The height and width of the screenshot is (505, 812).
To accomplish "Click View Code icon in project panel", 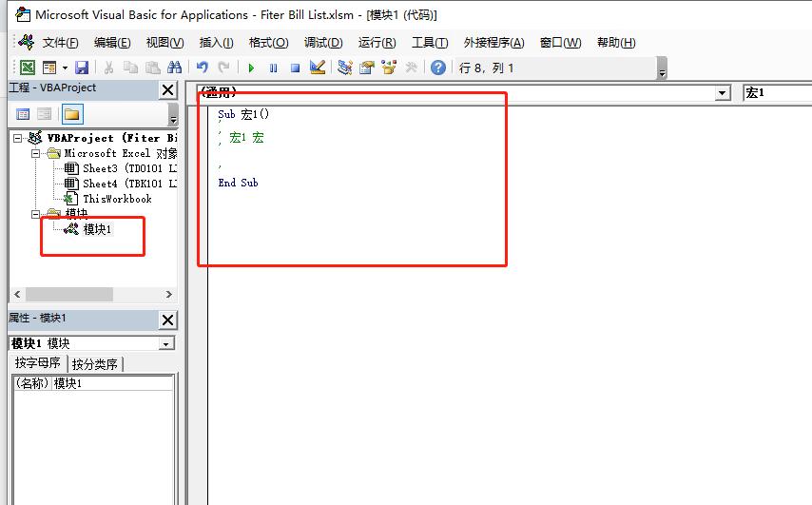I will [23, 114].
